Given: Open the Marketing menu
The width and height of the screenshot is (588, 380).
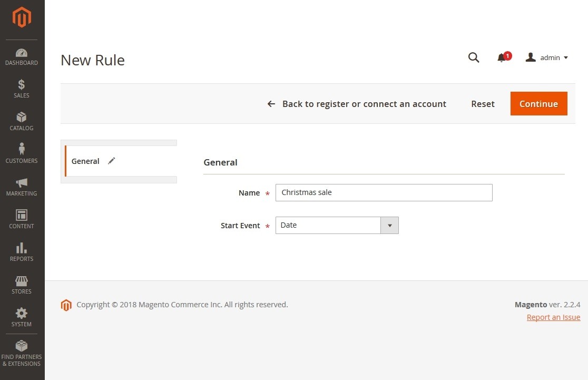Looking at the screenshot, I should (x=22, y=187).
